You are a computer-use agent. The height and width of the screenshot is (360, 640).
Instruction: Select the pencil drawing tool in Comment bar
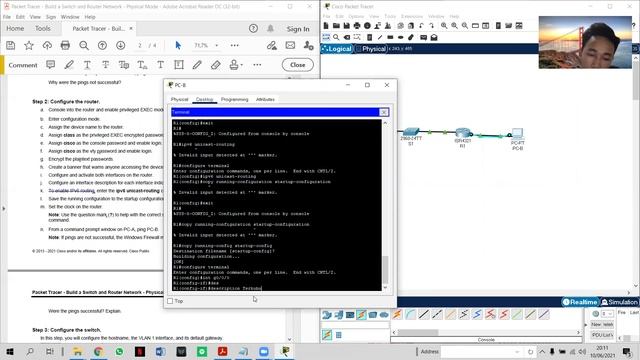197,65
